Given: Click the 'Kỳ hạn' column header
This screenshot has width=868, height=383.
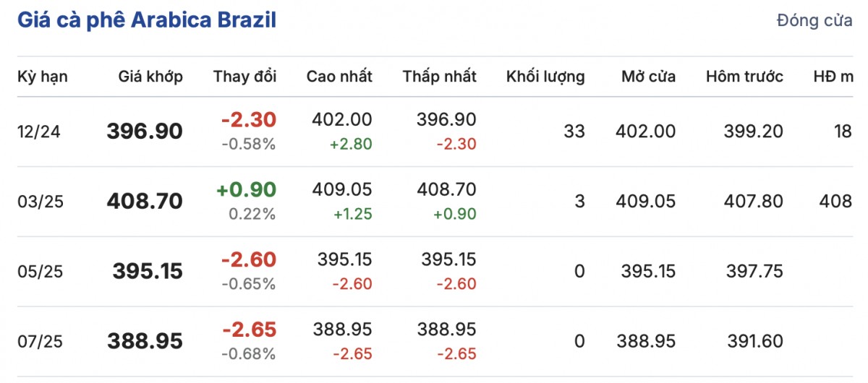Looking at the screenshot, I should click(x=42, y=77).
